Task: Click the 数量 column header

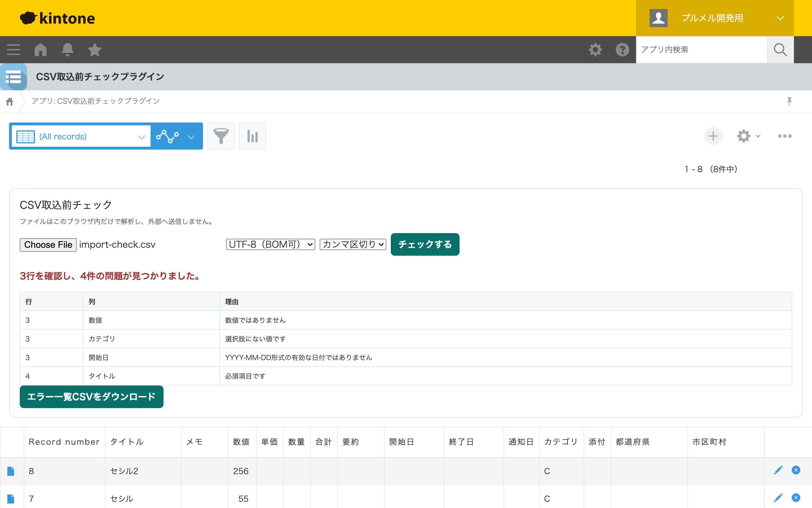Action: (x=297, y=442)
